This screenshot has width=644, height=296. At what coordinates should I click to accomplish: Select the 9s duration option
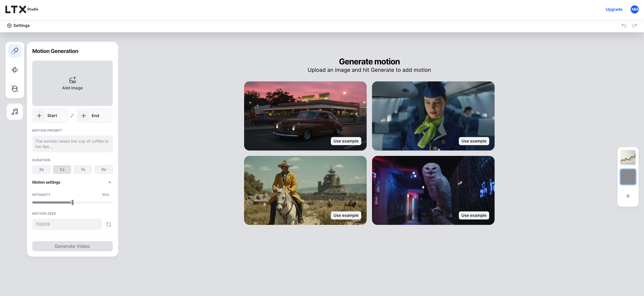click(x=103, y=170)
